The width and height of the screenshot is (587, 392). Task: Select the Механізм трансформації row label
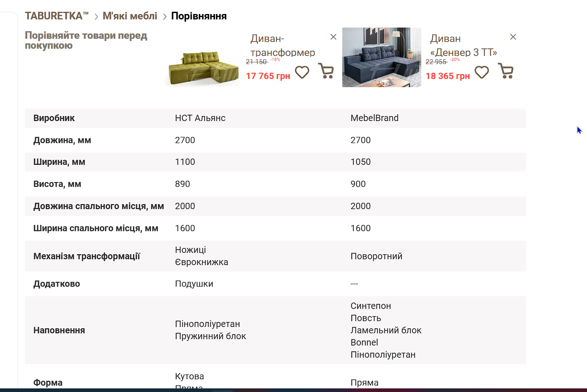coord(87,257)
